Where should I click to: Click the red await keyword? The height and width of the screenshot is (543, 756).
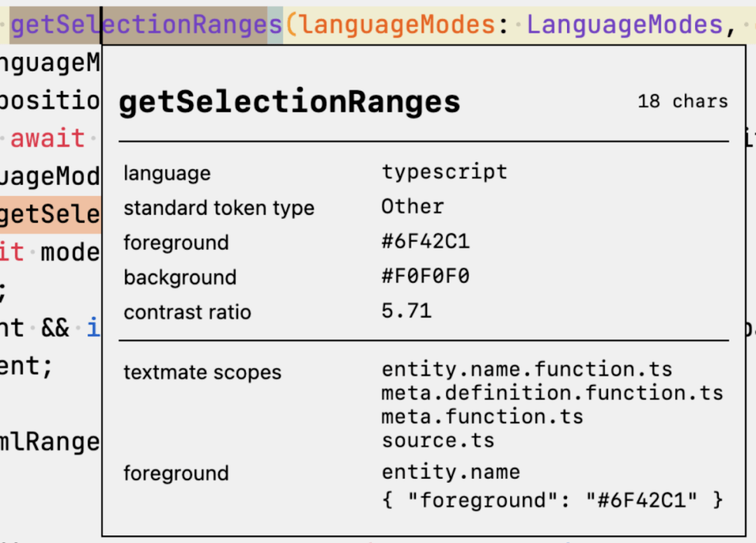pyautogui.click(x=48, y=139)
